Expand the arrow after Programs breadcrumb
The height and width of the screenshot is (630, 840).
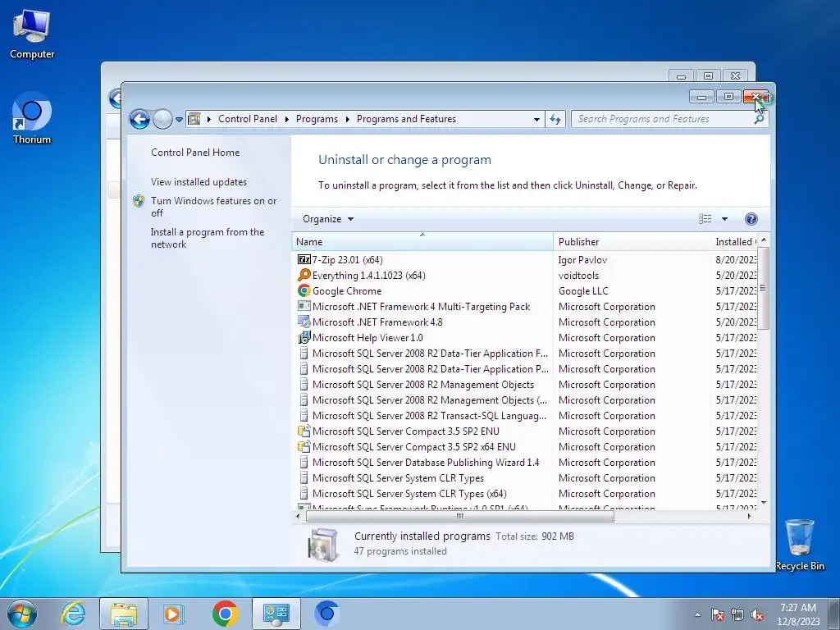(x=347, y=119)
